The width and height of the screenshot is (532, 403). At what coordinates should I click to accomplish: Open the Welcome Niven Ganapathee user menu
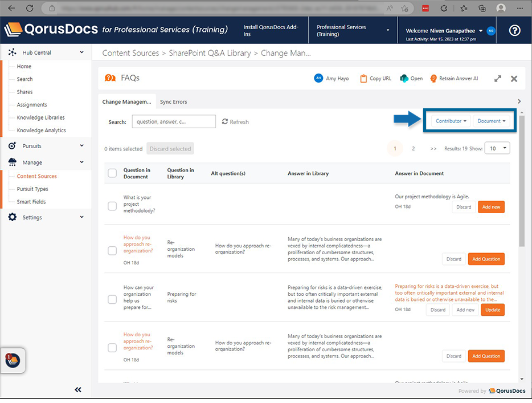click(x=444, y=31)
